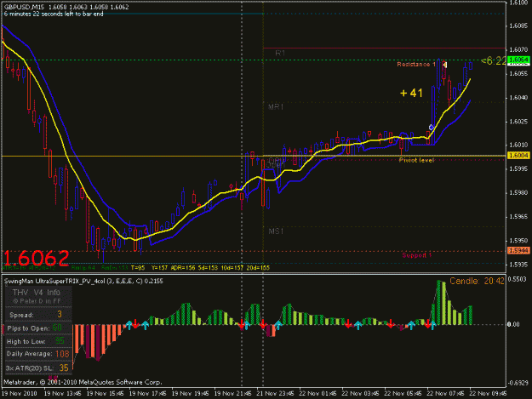Click the 'Pips to Open: 60' row
The width and height of the screenshot is (532, 399).
point(38,328)
